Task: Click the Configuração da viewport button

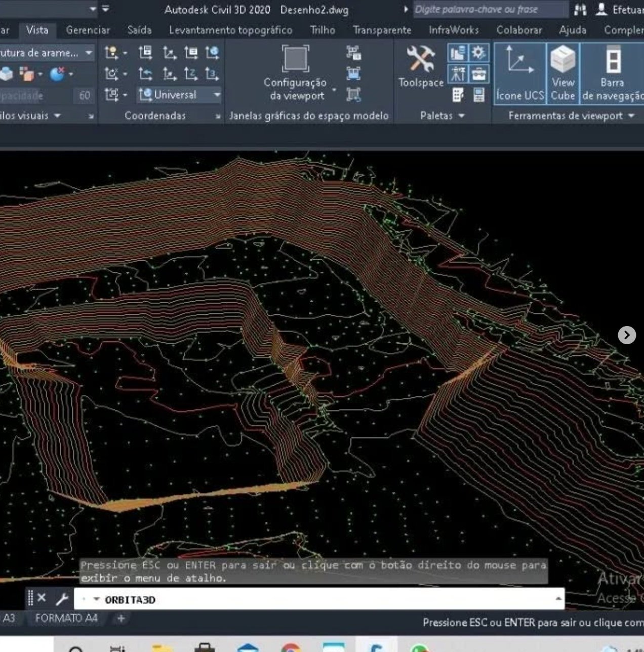Action: (296, 73)
